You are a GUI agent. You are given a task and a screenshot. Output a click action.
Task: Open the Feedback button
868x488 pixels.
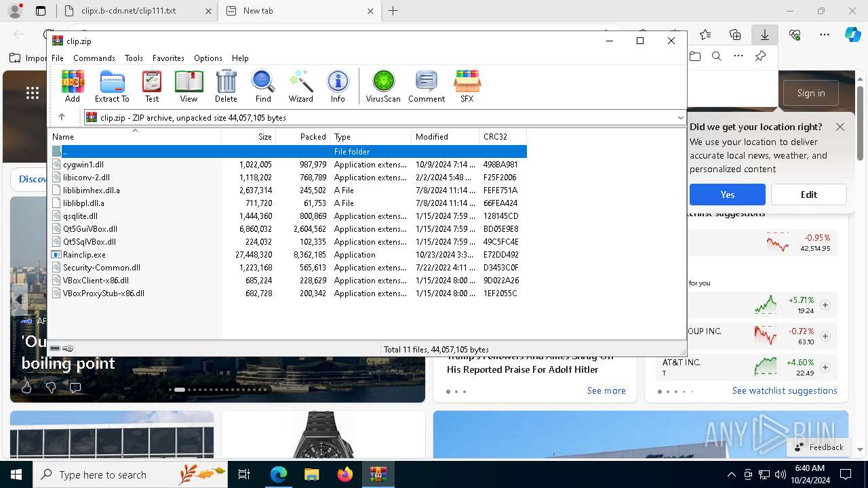click(819, 447)
